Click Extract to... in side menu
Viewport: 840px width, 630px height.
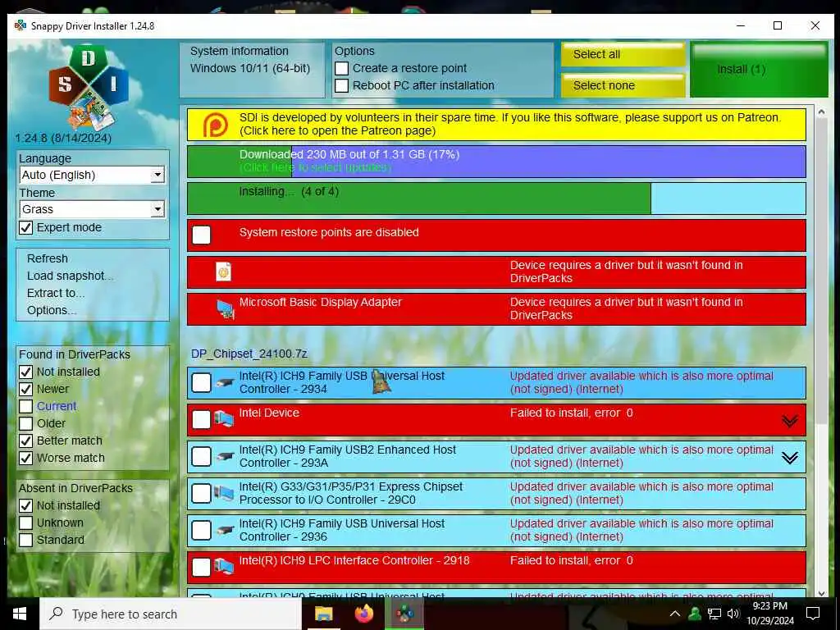[x=56, y=293]
